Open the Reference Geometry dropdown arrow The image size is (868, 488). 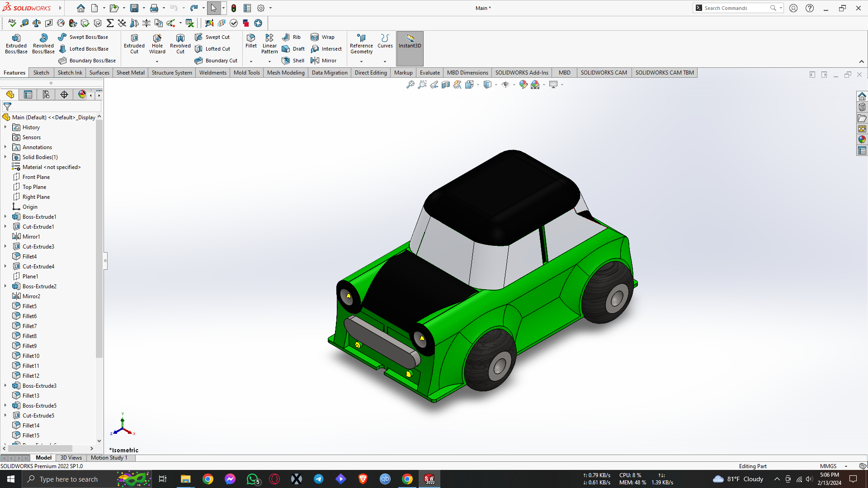[361, 61]
